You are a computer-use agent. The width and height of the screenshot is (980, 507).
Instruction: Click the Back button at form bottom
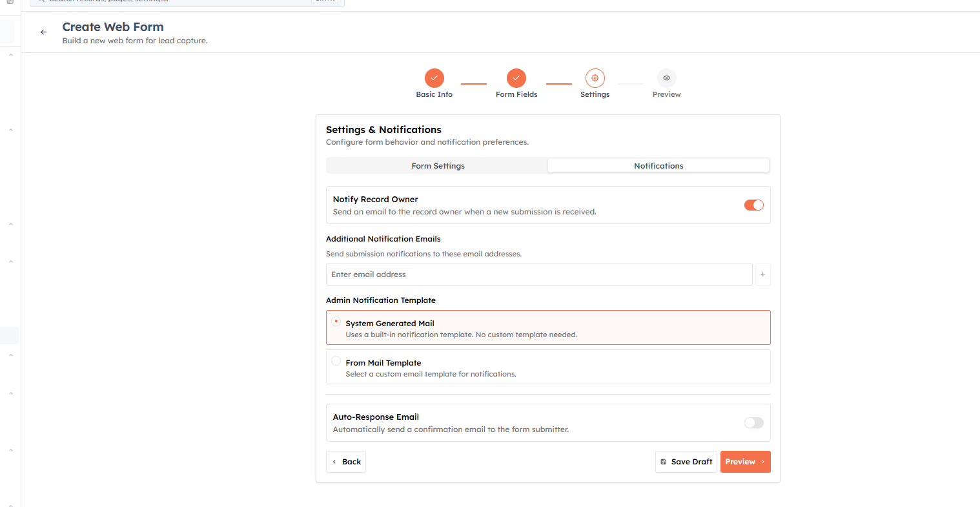346,462
